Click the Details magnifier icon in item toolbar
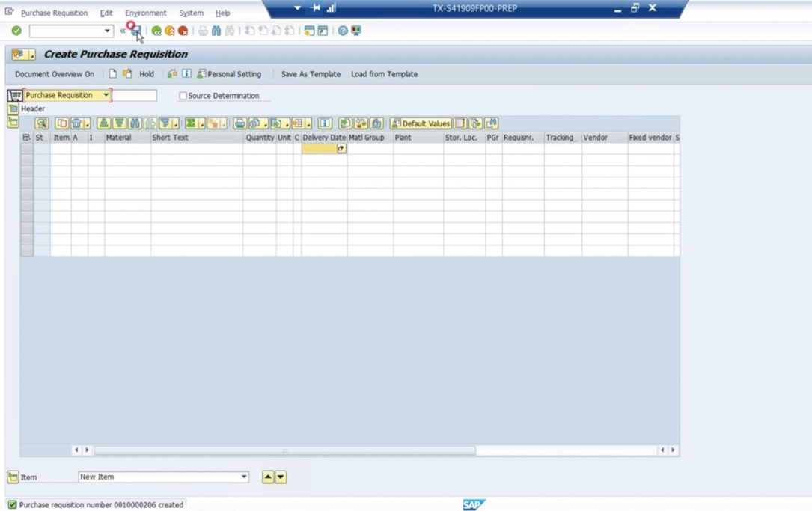812x511 pixels. 41,123
